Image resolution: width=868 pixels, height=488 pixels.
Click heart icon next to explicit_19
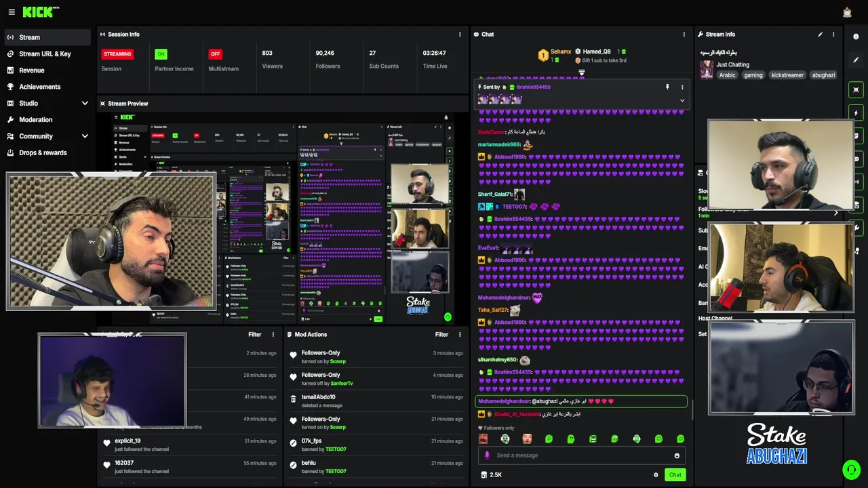pos(106,444)
